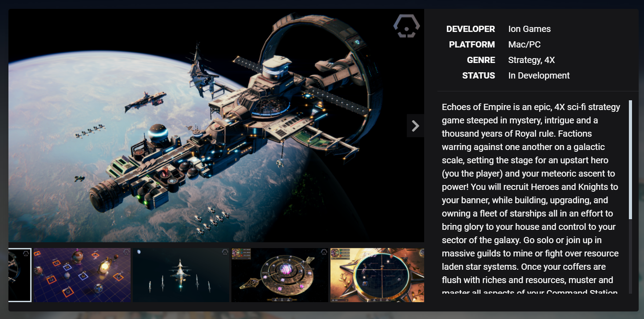Select the golden radar interface thumbnail

click(x=377, y=275)
